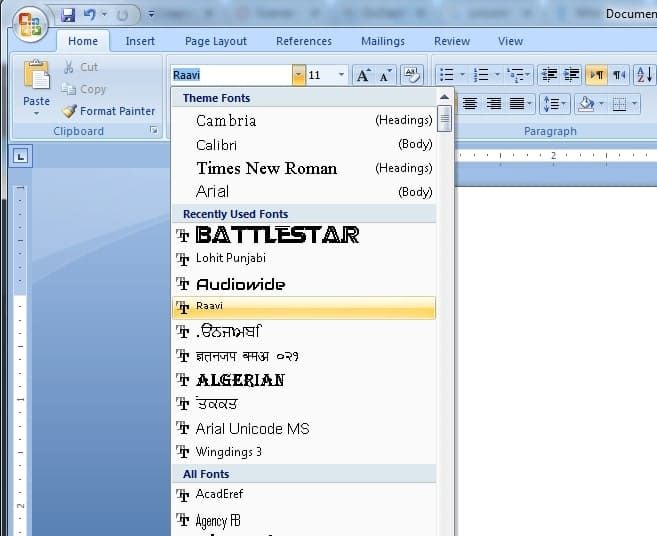This screenshot has width=657, height=536.
Task: Click the Format Painter button
Action: 108,111
